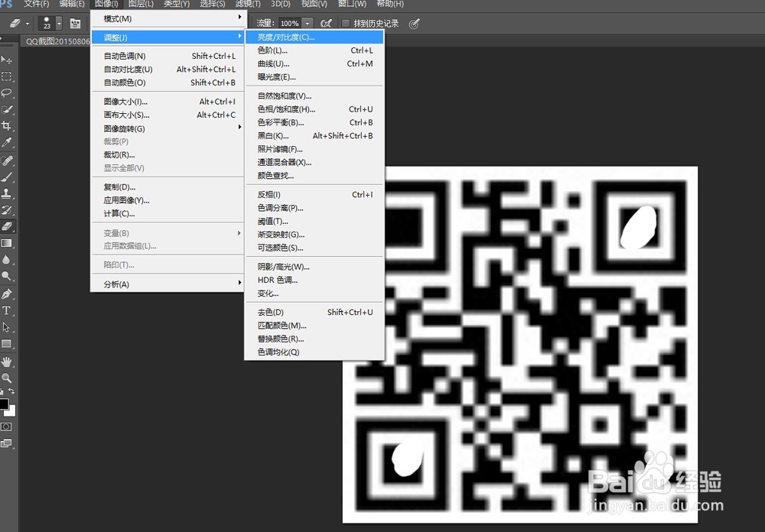
Task: Choose 亮度/对比度(C)... adjustment
Action: (314, 37)
